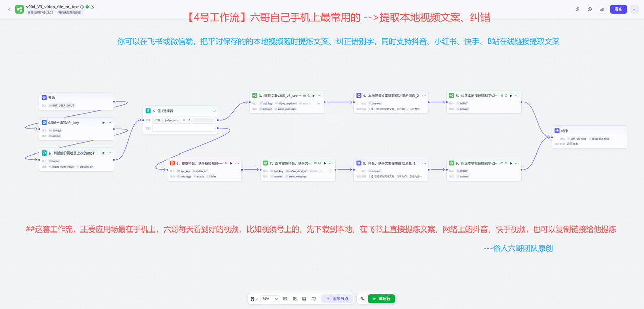Open more menu of node 3、提取文案v305_v3
Image resolution: width=644 pixels, height=309 pixels.
coord(319,95)
